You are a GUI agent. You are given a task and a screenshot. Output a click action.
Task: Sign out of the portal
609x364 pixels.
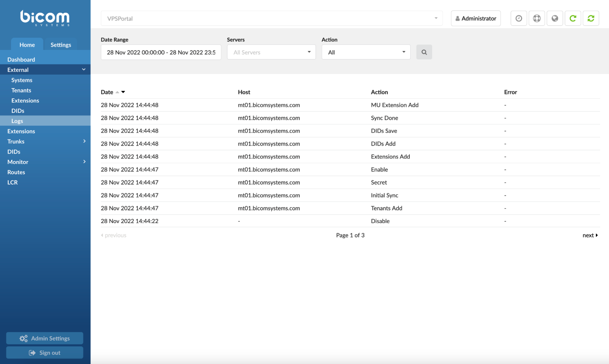[44, 352]
